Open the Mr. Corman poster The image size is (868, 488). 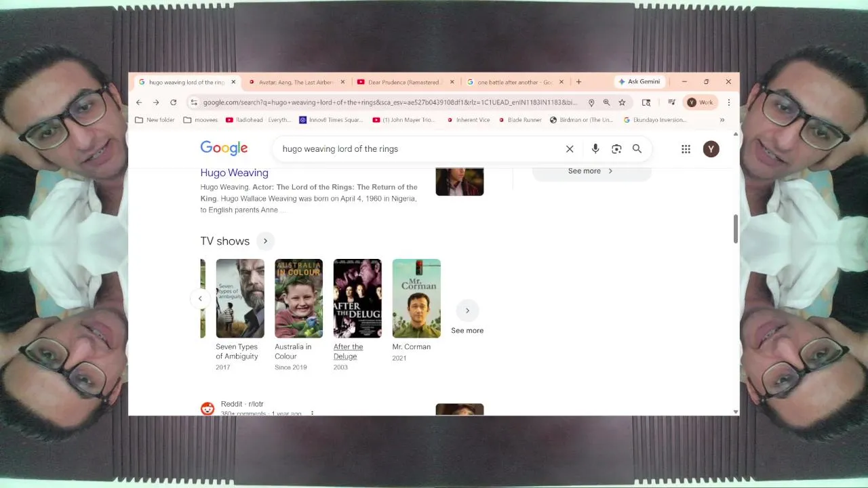(x=416, y=298)
